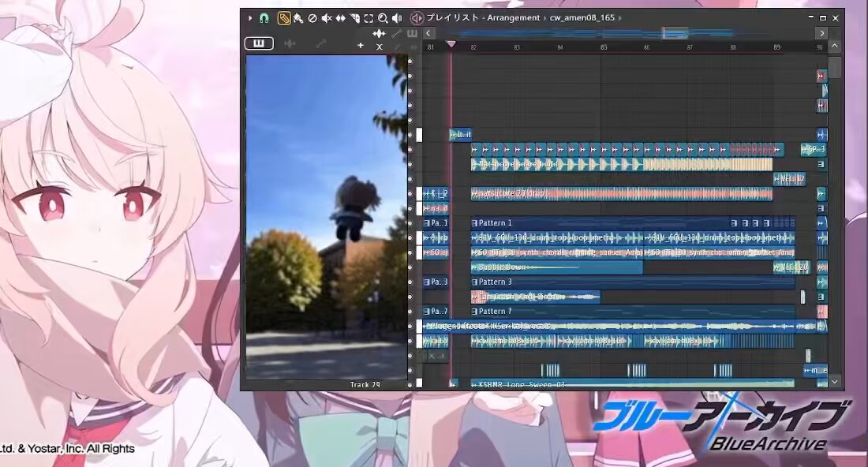Open the Pattern 7 clip menu icon
Image resolution: width=868 pixels, height=467 pixels.
point(474,312)
